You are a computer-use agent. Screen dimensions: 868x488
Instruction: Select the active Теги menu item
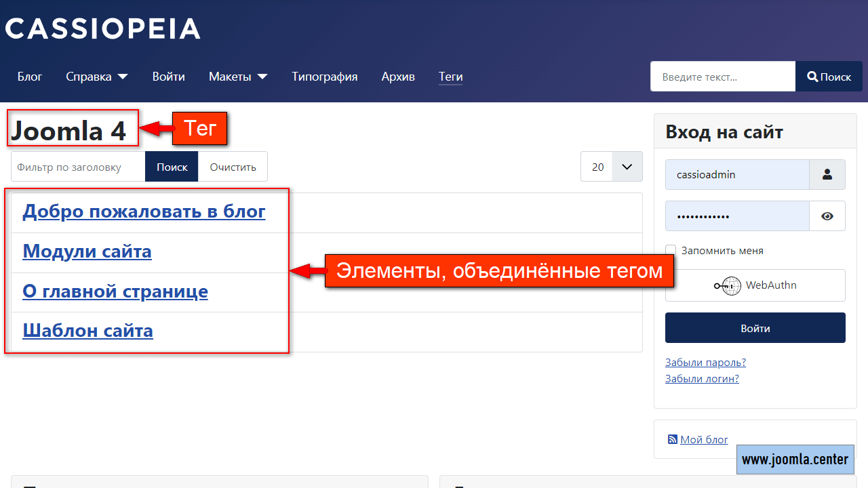(450, 77)
